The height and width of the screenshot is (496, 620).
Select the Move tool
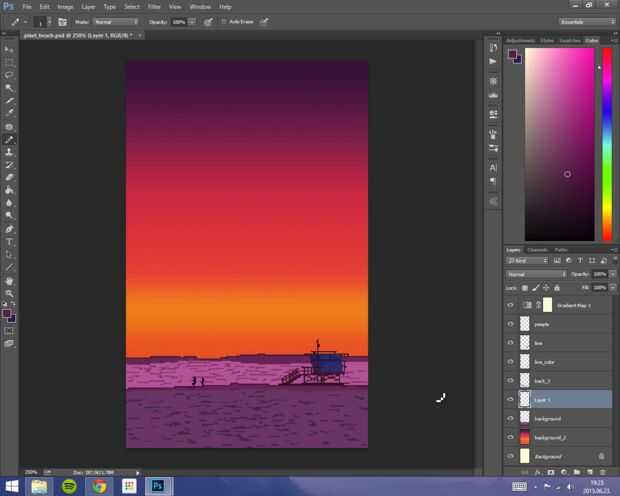(9, 49)
